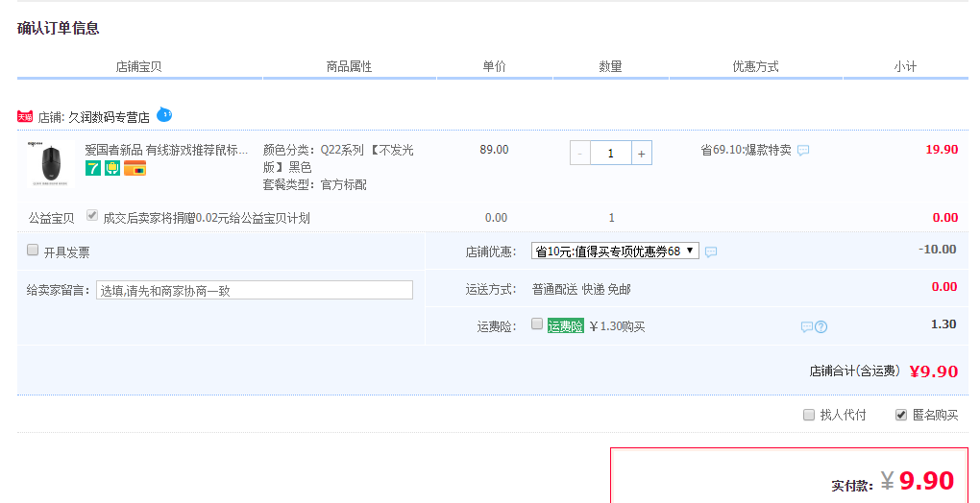Click the 数量 column header
Screen dimensions: 980x503
tap(610, 67)
